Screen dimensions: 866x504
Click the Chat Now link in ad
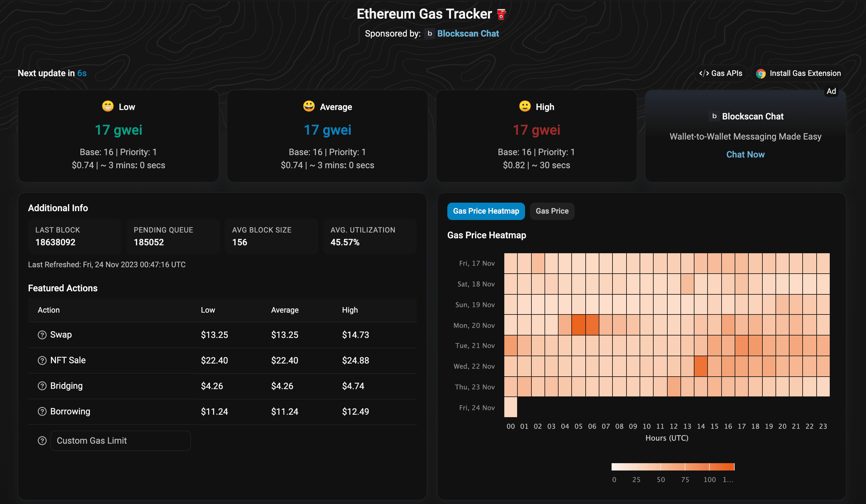pyautogui.click(x=745, y=154)
